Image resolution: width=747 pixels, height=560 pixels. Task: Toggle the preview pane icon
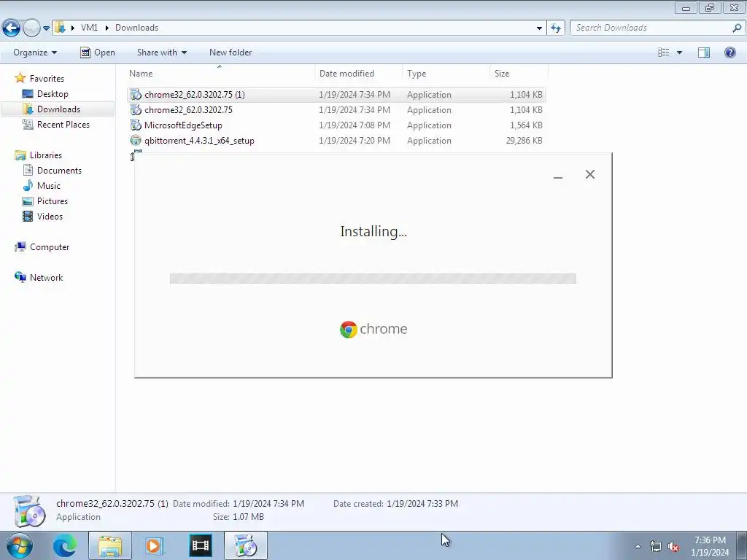tap(704, 52)
